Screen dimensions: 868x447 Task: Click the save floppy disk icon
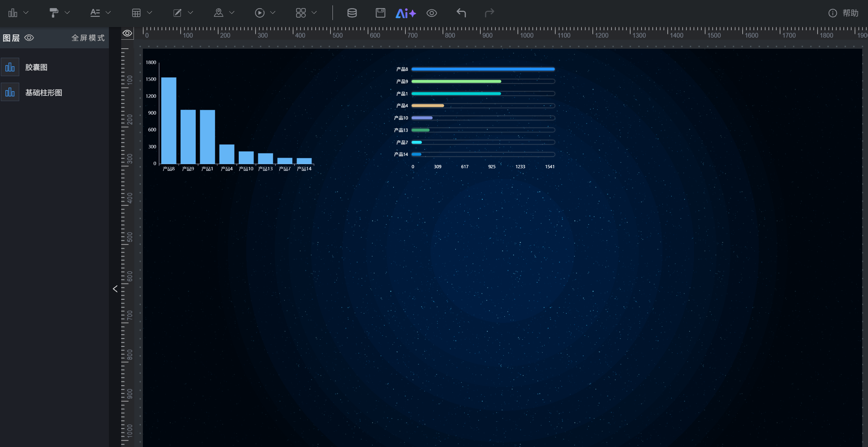380,13
